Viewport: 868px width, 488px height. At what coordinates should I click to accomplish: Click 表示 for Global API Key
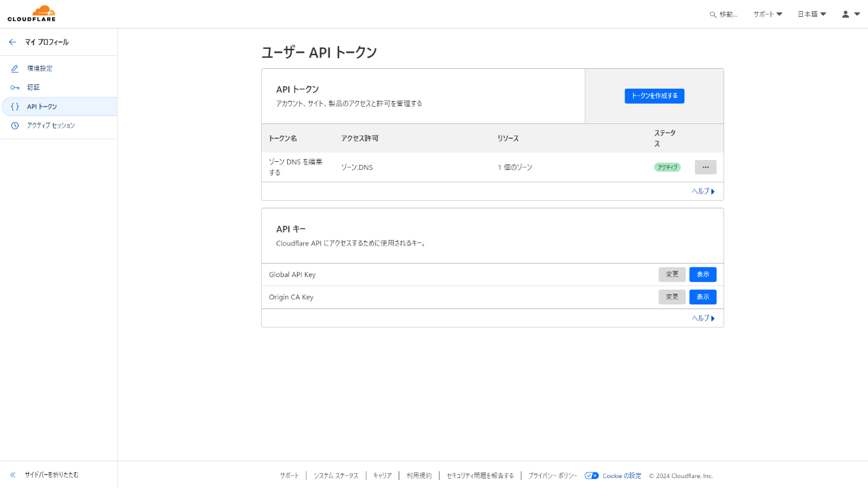(x=702, y=275)
